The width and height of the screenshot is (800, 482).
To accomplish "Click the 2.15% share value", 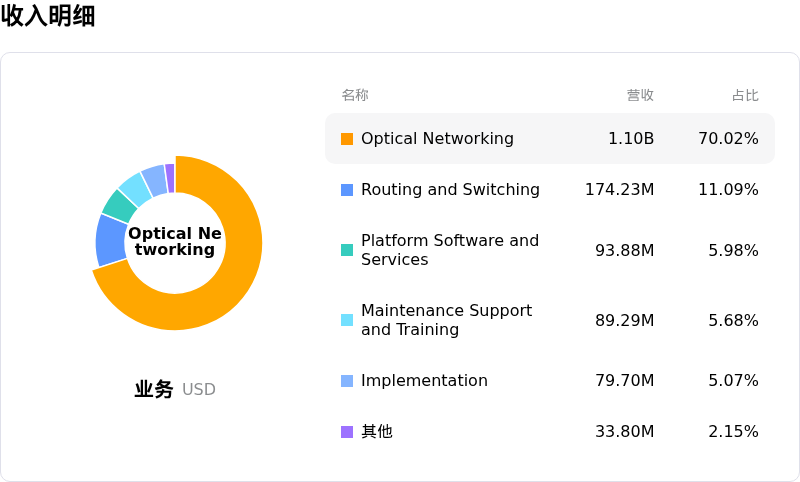I will click(733, 432).
